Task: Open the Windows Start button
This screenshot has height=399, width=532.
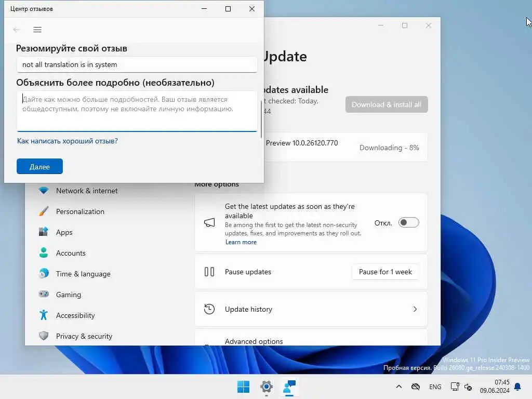Action: pos(243,387)
